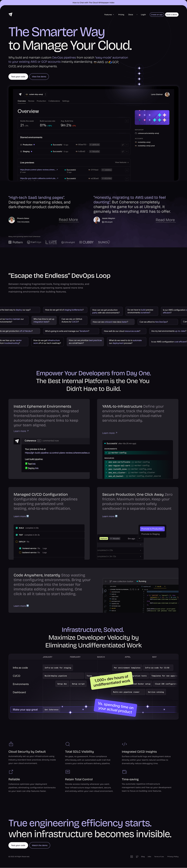
Task: Click the Cloud Security lock icon
Action: (11, 744)
